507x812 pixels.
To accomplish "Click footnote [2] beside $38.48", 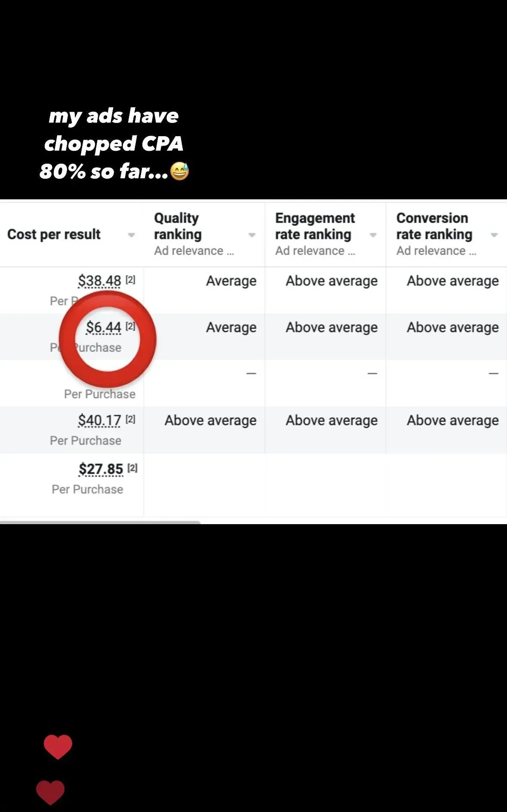I will pos(130,280).
